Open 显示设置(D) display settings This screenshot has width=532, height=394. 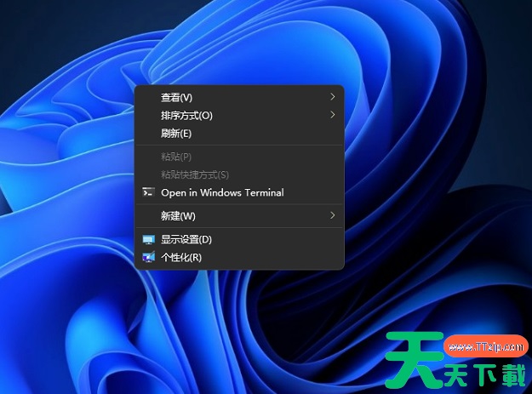(x=240, y=239)
